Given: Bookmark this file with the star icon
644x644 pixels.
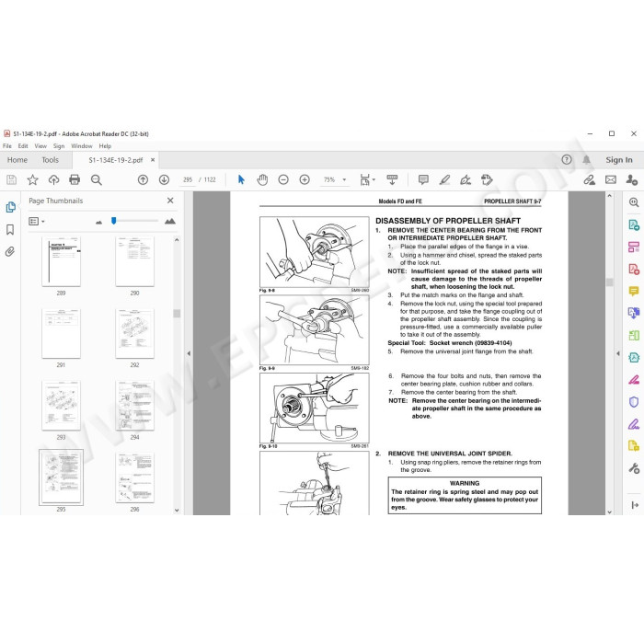Looking at the screenshot, I should (32, 180).
